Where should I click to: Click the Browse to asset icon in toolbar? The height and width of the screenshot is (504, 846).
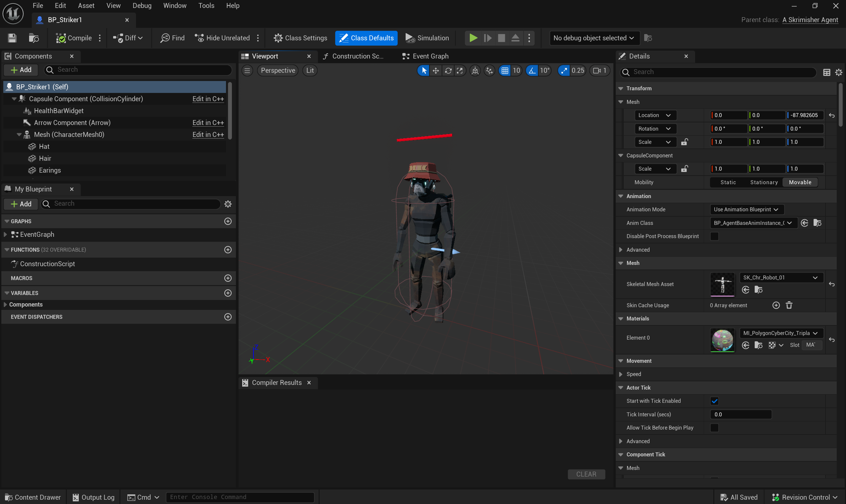(x=34, y=38)
